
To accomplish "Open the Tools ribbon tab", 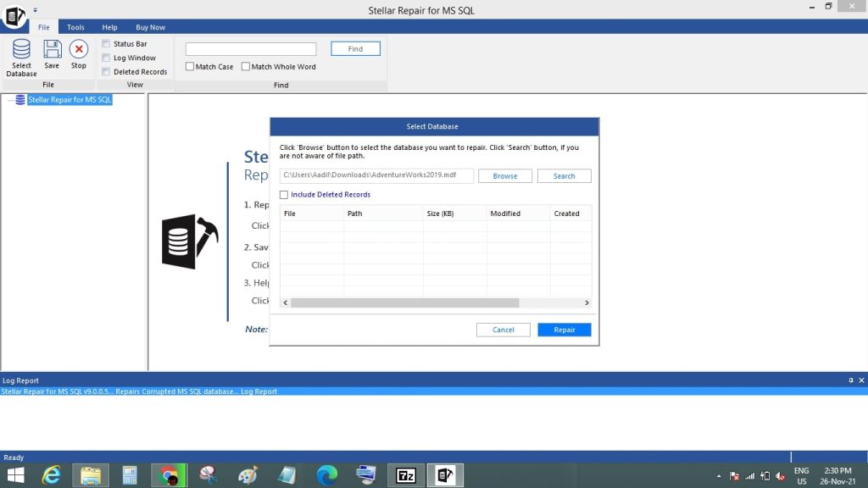I will [75, 27].
